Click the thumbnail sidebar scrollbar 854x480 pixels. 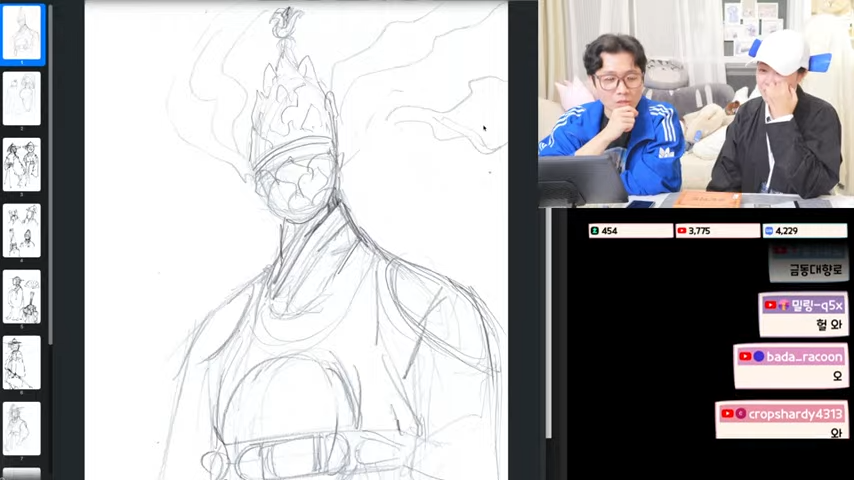click(x=50, y=174)
